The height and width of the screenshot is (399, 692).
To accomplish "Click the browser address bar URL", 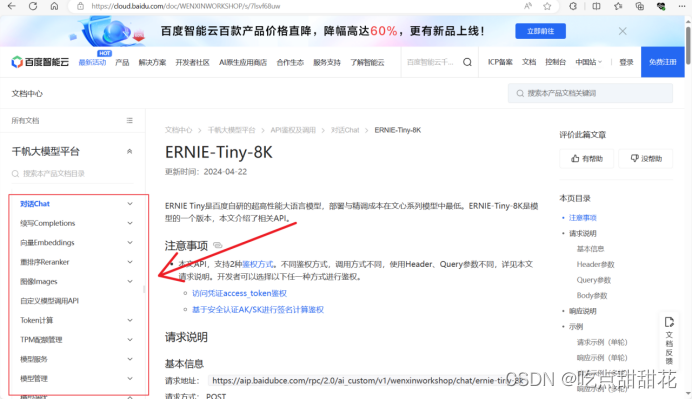I will point(186,6).
